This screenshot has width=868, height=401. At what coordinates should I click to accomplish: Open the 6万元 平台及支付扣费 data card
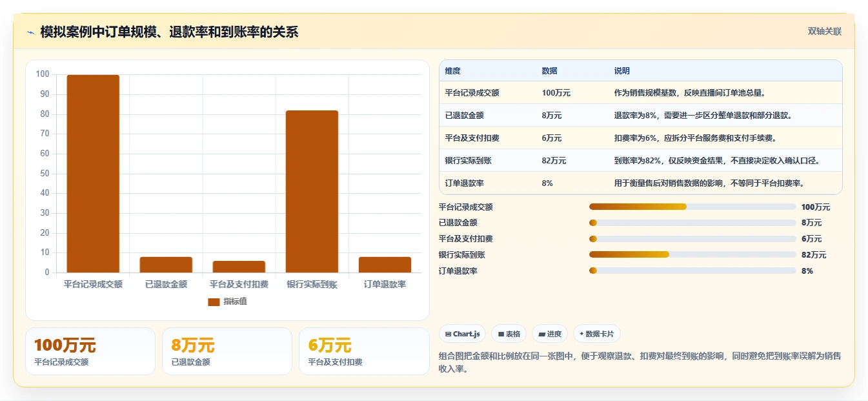(364, 351)
